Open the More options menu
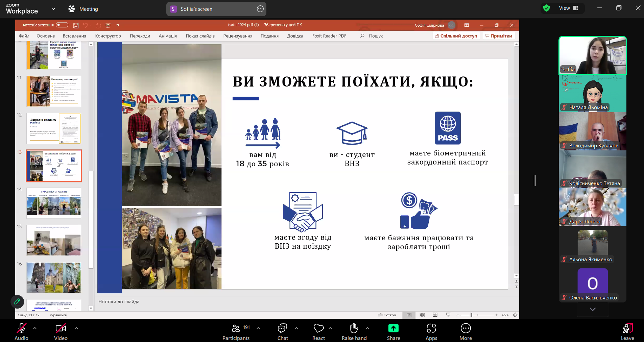Screen dimensions: 644x342 pos(466,332)
